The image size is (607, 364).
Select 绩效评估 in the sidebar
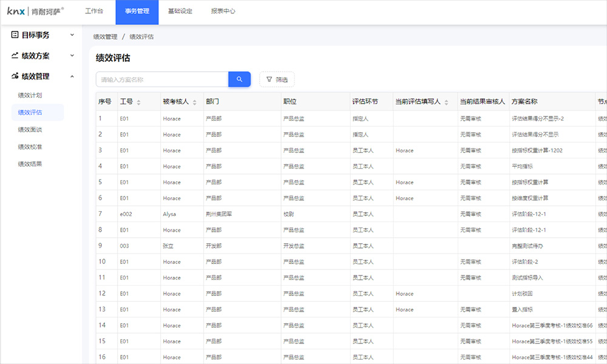tap(38, 112)
